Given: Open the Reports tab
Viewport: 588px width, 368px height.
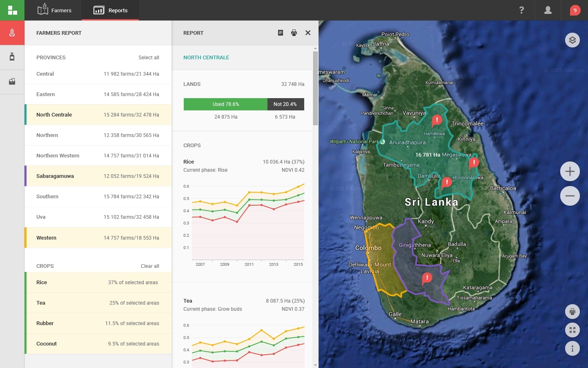Looking at the screenshot, I should (x=111, y=10).
